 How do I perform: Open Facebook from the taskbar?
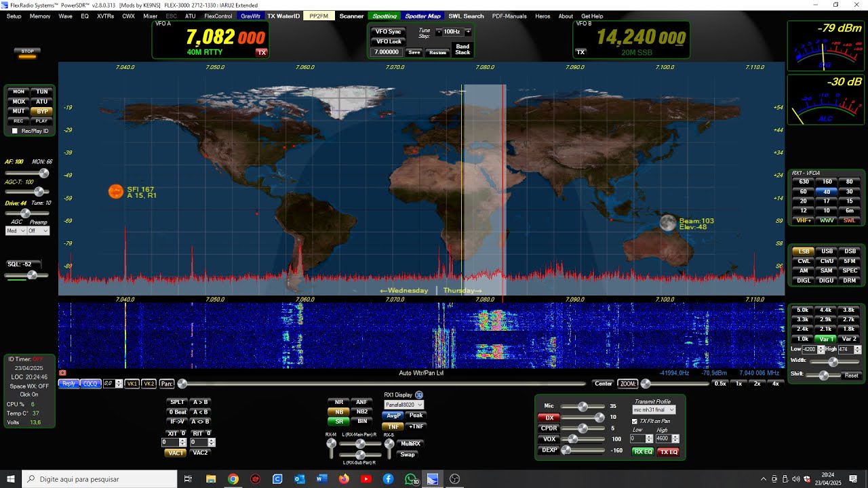[388, 479]
